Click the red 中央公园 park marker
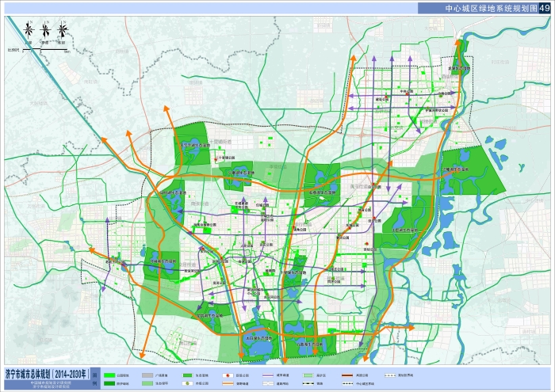Viewport: 555px width, 392px height. (x=367, y=242)
